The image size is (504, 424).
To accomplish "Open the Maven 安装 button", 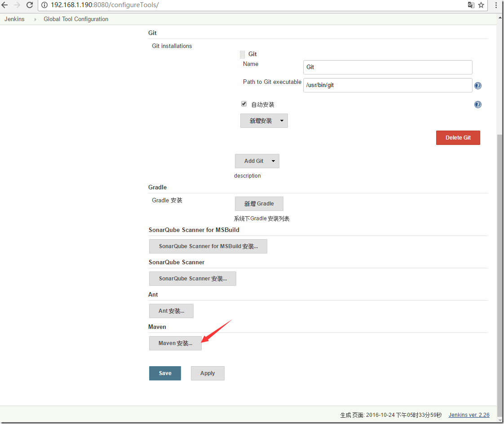I will point(175,343).
